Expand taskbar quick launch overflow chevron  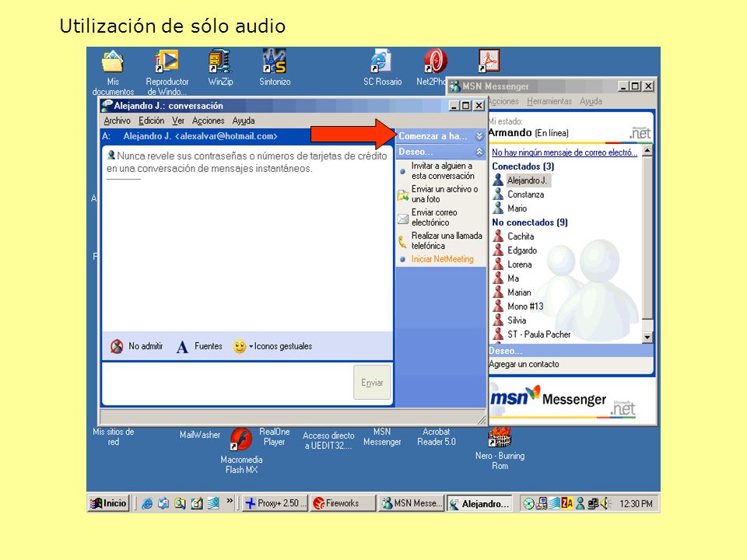pos(230,500)
